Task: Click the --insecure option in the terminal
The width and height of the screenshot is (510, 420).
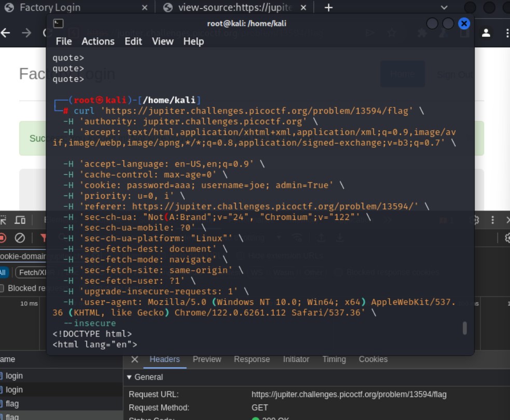Action: click(x=90, y=323)
